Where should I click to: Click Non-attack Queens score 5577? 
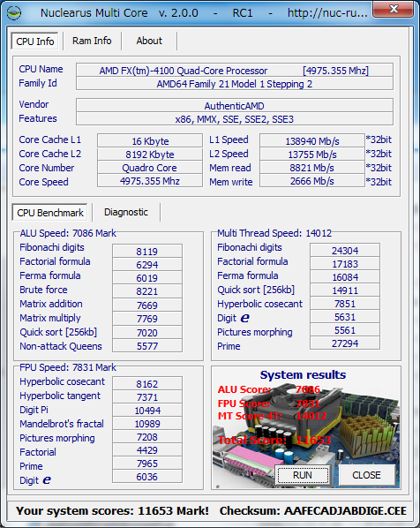coord(147,346)
